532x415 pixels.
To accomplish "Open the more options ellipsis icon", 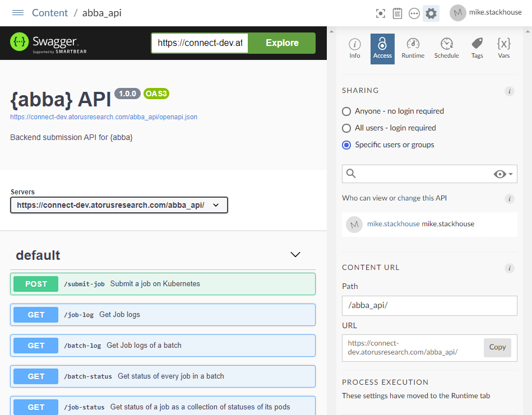I will click(x=414, y=13).
